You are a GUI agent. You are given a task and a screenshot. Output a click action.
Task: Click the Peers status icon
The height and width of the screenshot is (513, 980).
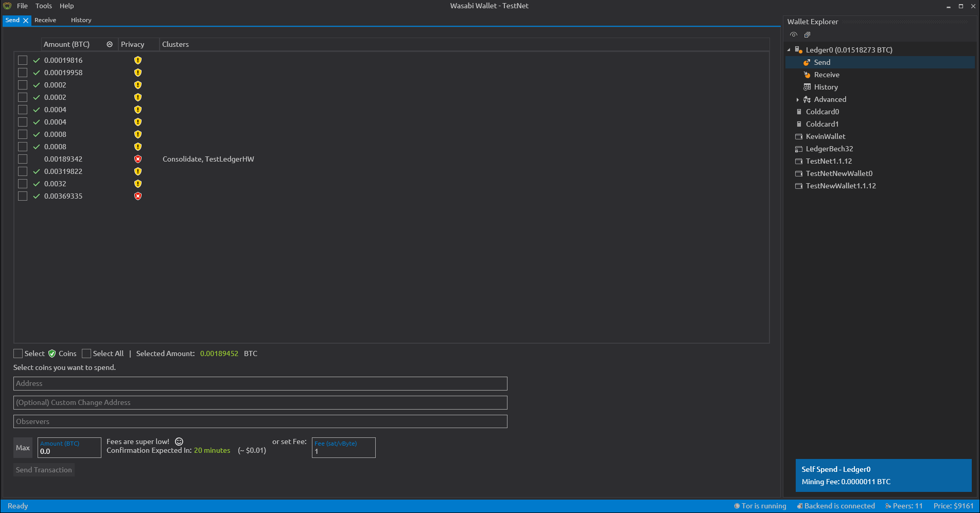[x=888, y=506]
